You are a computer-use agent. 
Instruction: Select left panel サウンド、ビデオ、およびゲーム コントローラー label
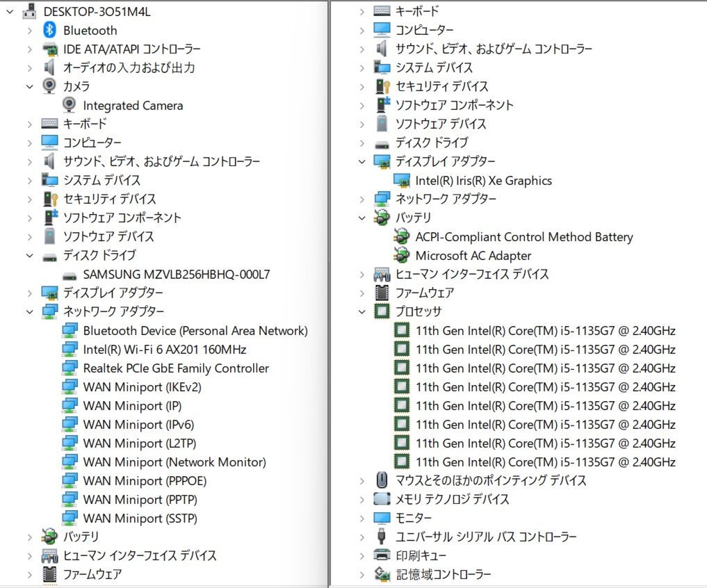click(161, 161)
